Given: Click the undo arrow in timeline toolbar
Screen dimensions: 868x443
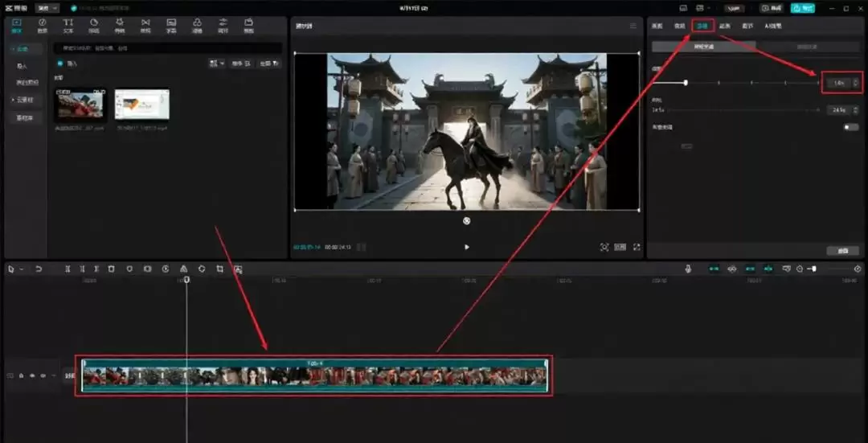Looking at the screenshot, I should pos(39,269).
